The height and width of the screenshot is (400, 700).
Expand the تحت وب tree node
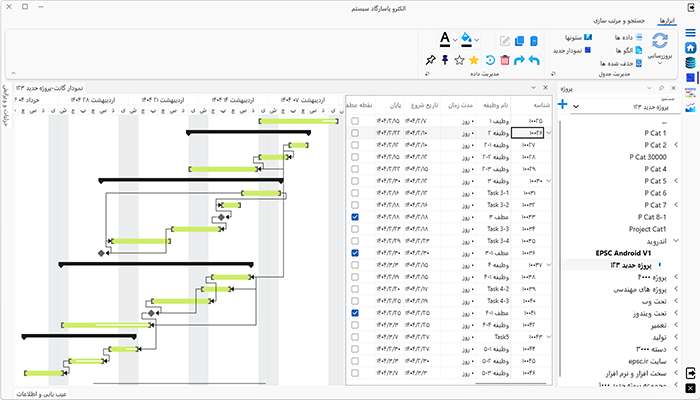tap(676, 301)
